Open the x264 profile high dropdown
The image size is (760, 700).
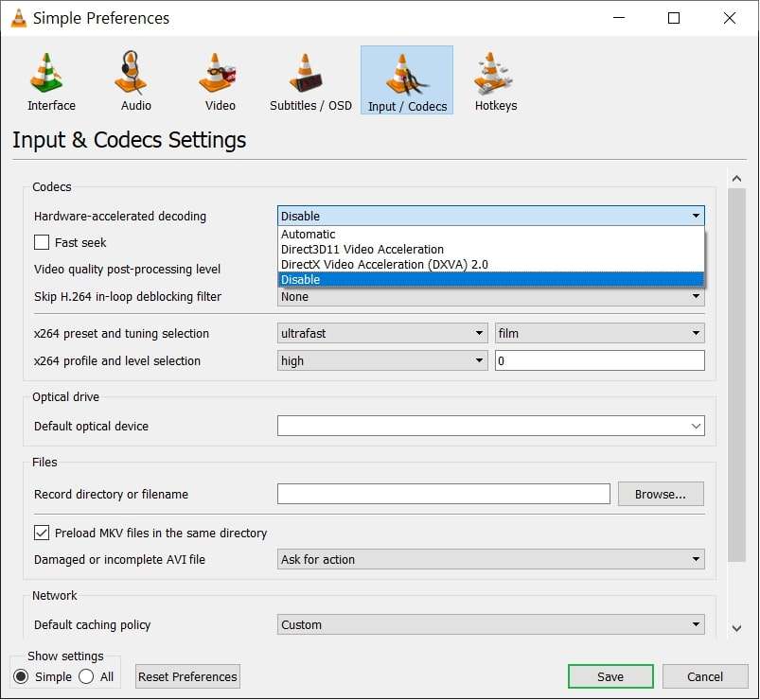pos(382,361)
